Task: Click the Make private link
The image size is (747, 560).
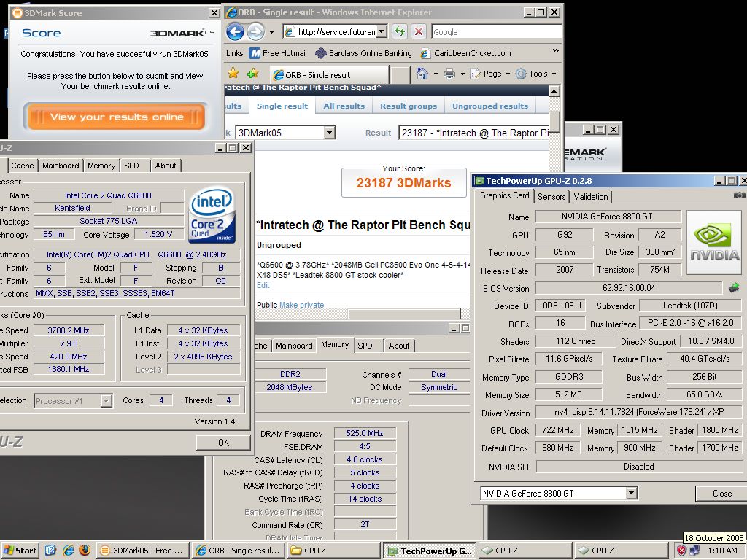Action: (301, 305)
